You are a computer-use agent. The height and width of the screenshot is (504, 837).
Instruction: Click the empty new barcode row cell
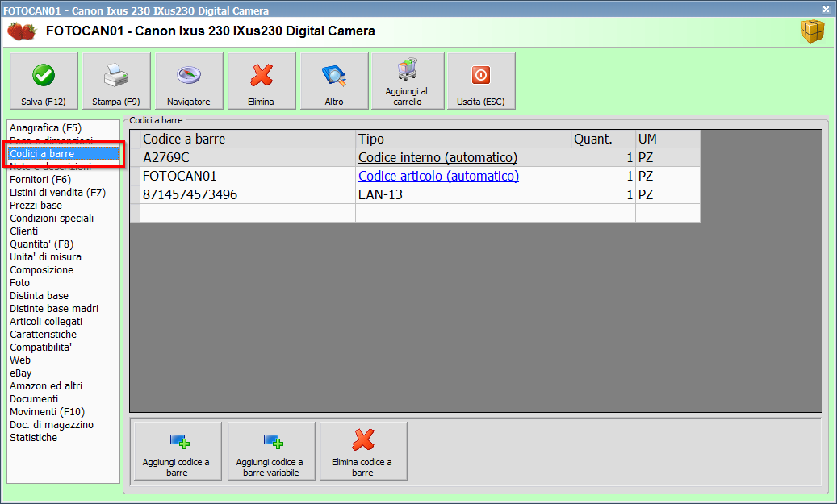248,214
